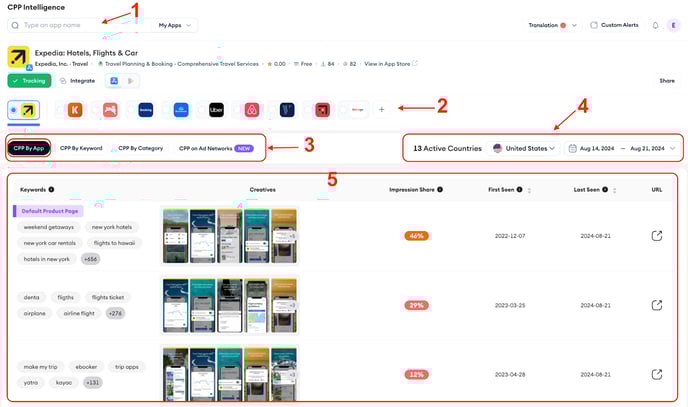Click the Default Product Page label
The width and height of the screenshot is (688, 407).
49,211
